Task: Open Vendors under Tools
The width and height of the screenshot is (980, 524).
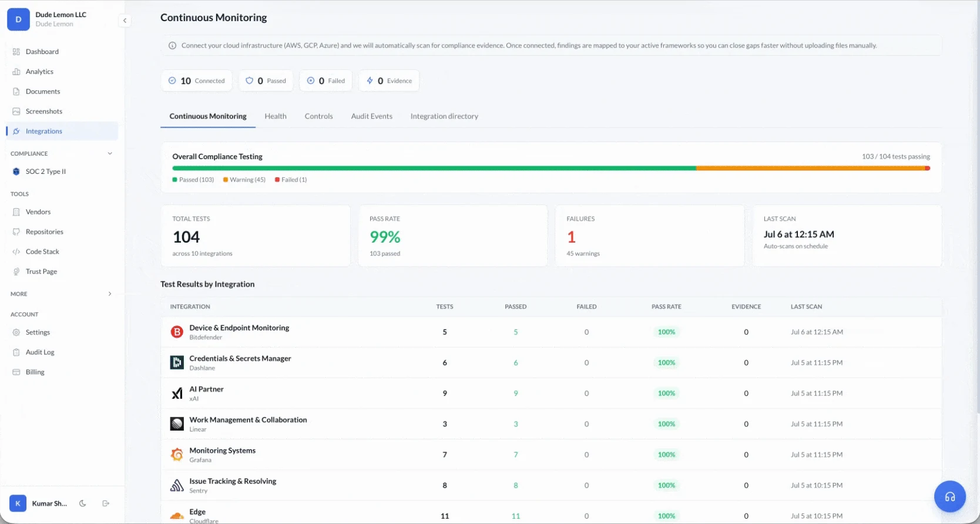Action: click(62, 212)
